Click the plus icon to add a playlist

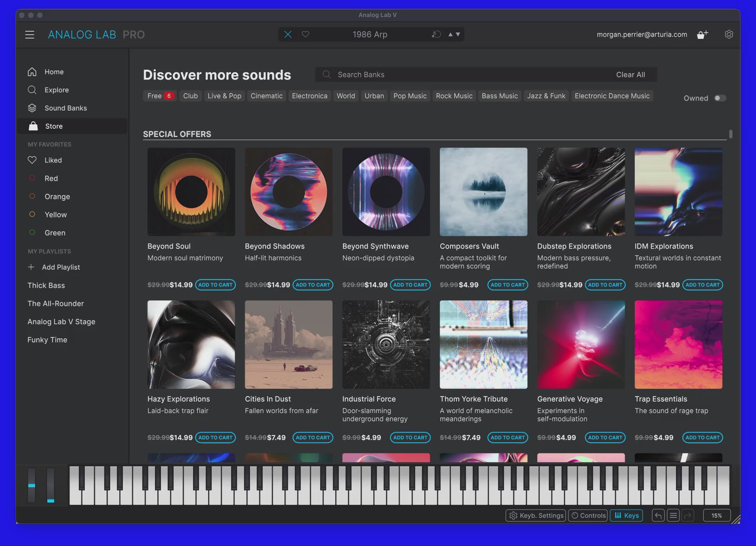tap(31, 267)
